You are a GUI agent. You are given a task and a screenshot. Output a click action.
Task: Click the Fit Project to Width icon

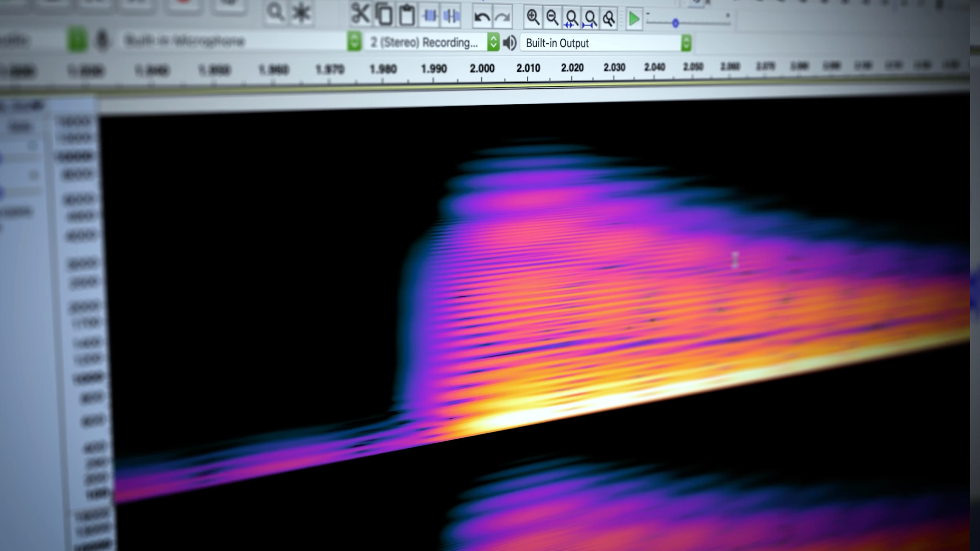tap(590, 18)
